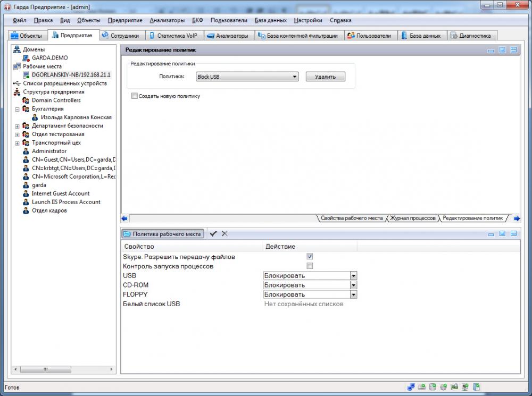
Task: Toggle the Контроль запуска процессов checkbox
Action: pyautogui.click(x=310, y=266)
